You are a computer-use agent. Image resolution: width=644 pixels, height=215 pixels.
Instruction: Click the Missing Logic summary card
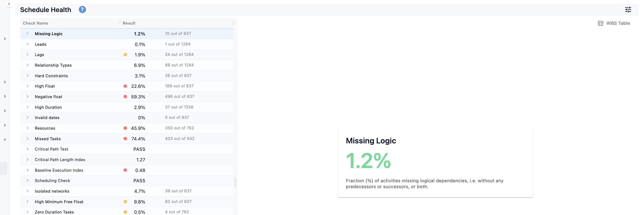435,163
